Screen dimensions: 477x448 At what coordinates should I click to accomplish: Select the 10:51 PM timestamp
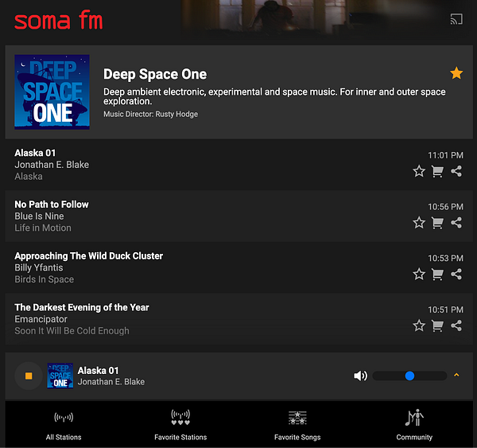tap(445, 310)
